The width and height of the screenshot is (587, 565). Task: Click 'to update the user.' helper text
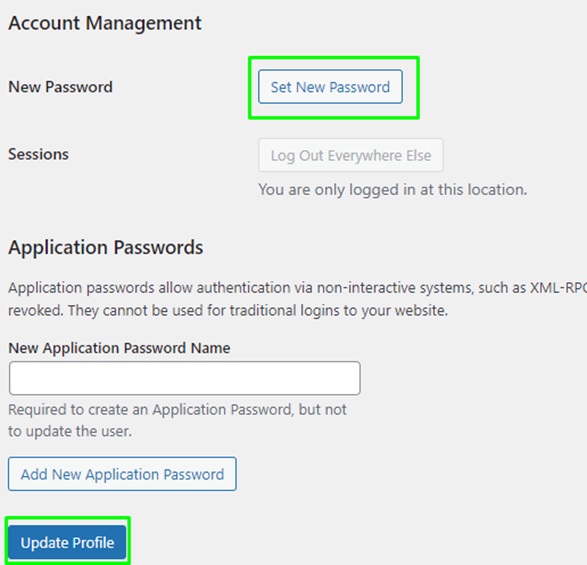click(70, 431)
